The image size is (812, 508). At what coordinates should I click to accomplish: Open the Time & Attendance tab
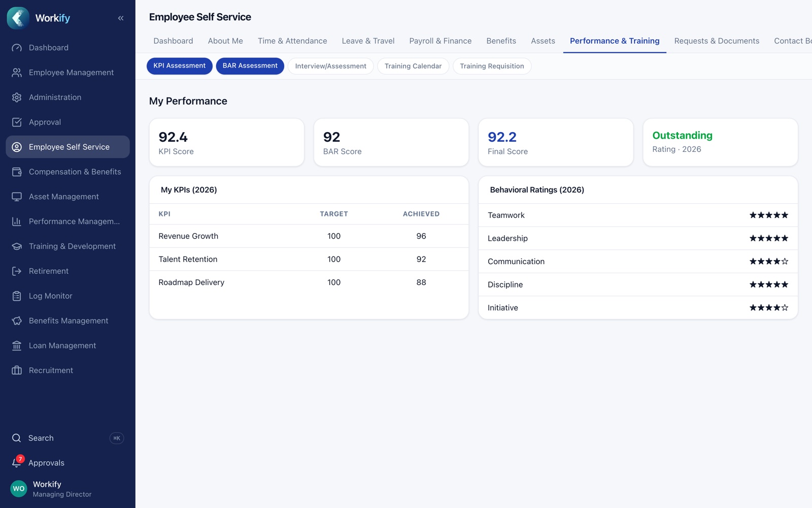[292, 41]
